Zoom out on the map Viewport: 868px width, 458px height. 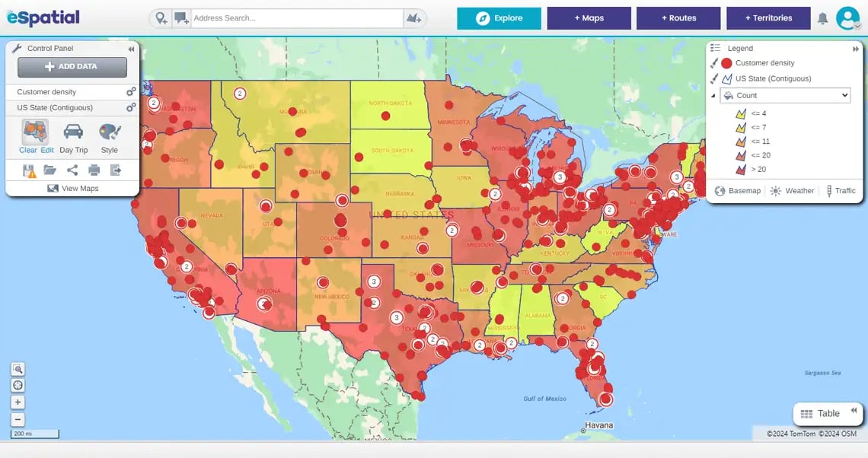click(x=18, y=419)
